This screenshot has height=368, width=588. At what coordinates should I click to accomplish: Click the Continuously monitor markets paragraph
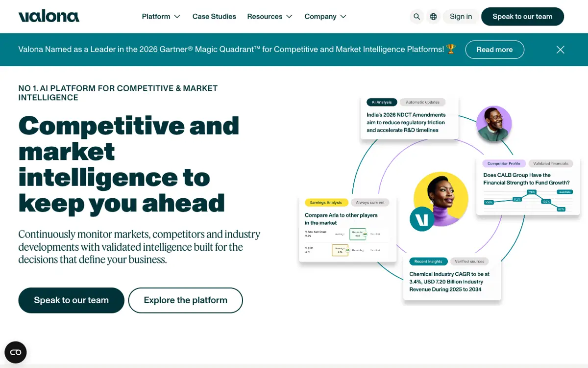point(140,247)
